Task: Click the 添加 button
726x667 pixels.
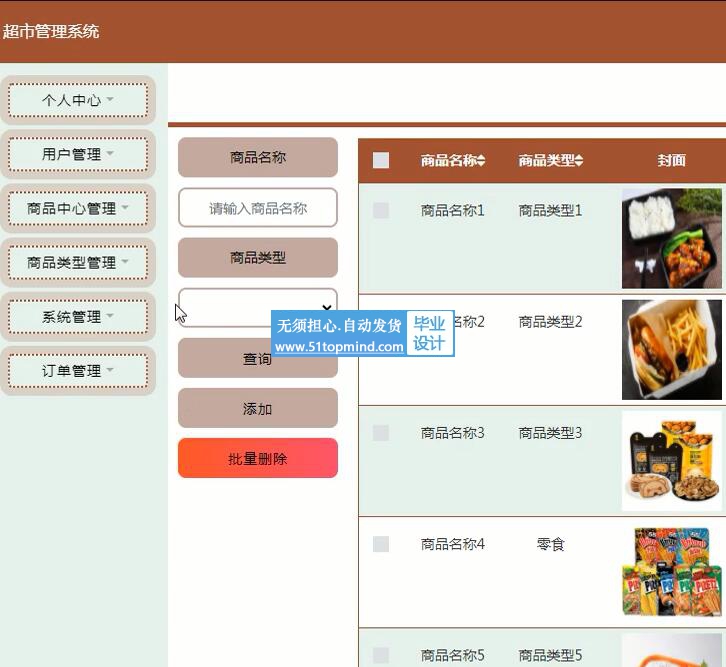Action: [258, 408]
